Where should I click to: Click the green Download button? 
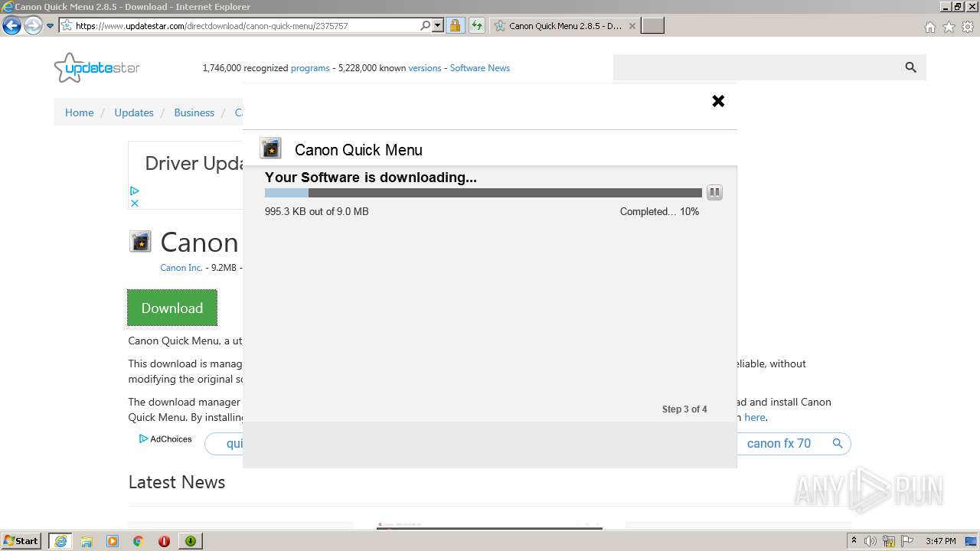[172, 308]
